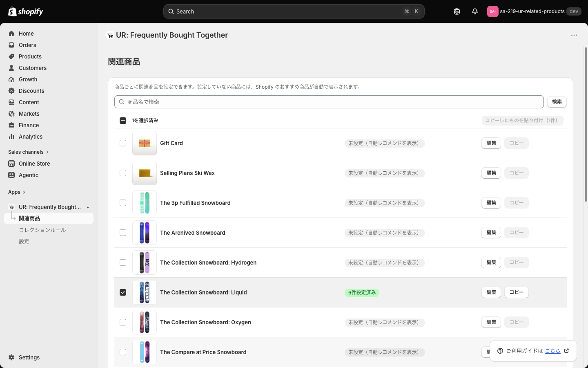Click the Shopify logo
The width and height of the screenshot is (588, 368).
[26, 11]
